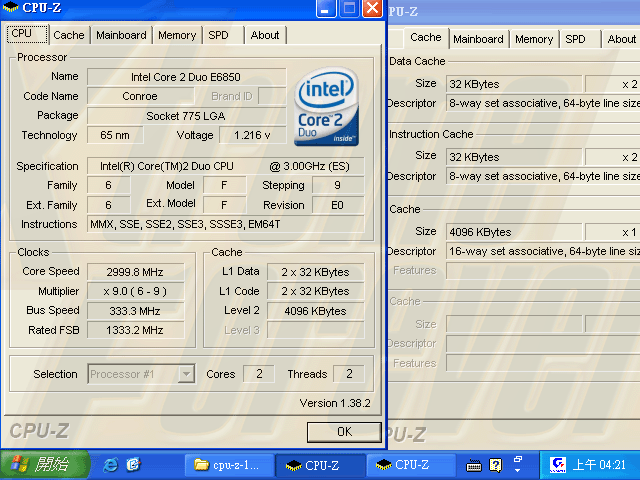Image resolution: width=640 pixels, height=480 pixels.
Task: Click the system tray icon beside the clock
Action: pyautogui.click(x=559, y=465)
